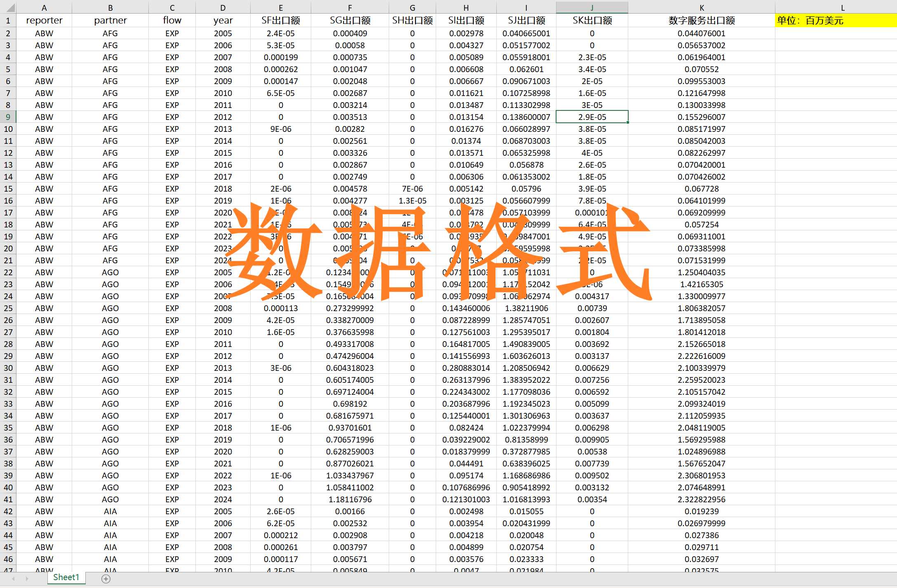Image resolution: width=897 pixels, height=588 pixels.
Task: Select row 9 header
Action: point(8,117)
